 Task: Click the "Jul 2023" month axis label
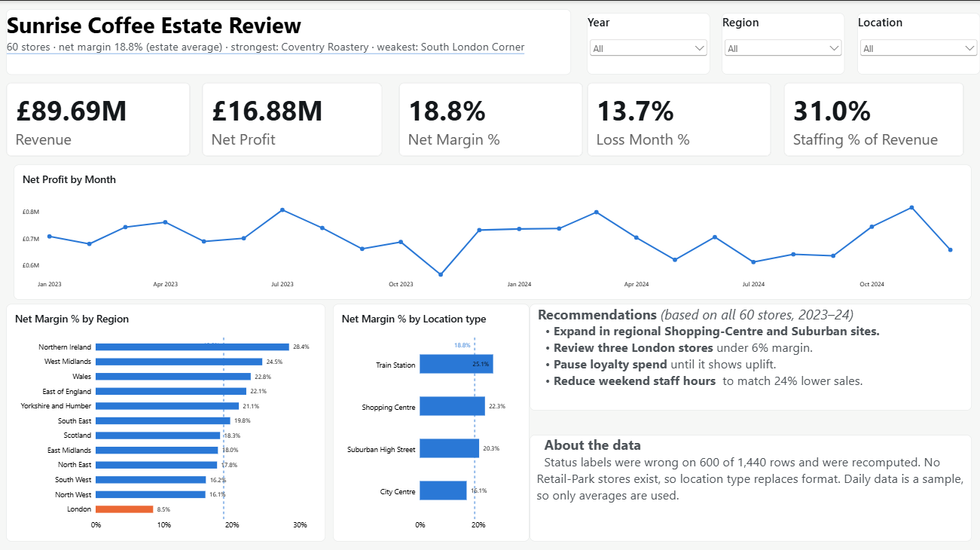pos(282,284)
